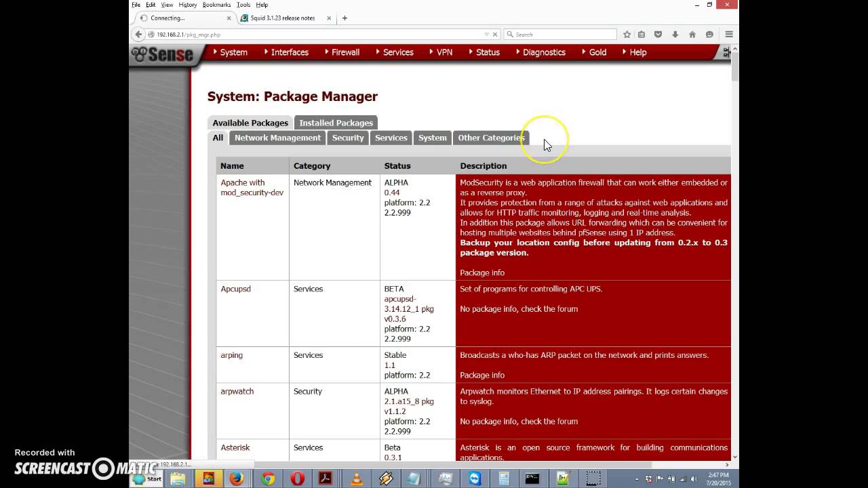
Task: Open VLC media player from taskbar
Action: 356,479
